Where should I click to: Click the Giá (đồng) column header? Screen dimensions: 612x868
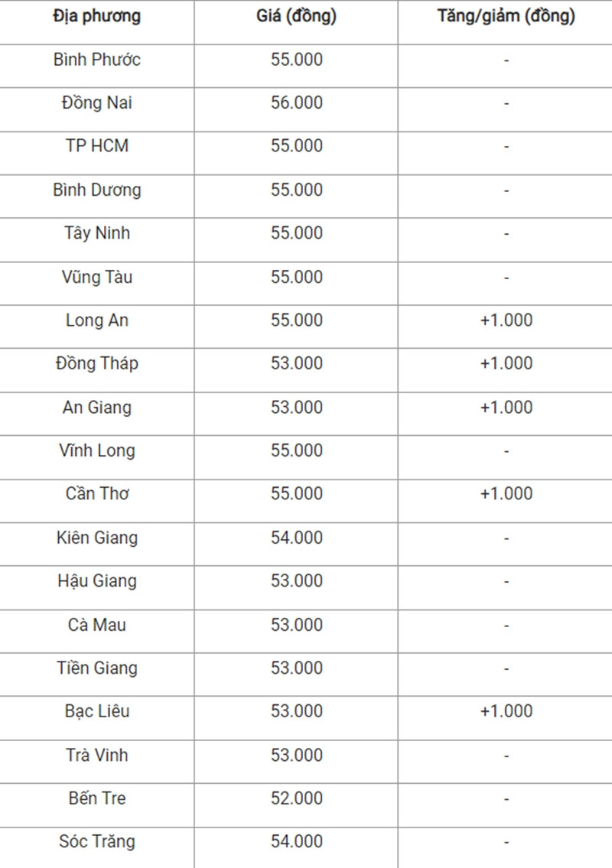tap(296, 16)
